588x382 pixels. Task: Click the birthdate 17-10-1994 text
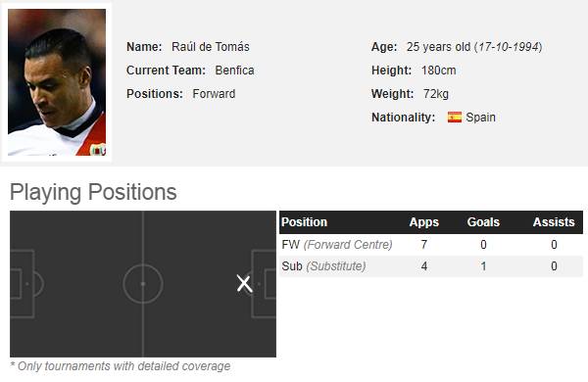(508, 47)
